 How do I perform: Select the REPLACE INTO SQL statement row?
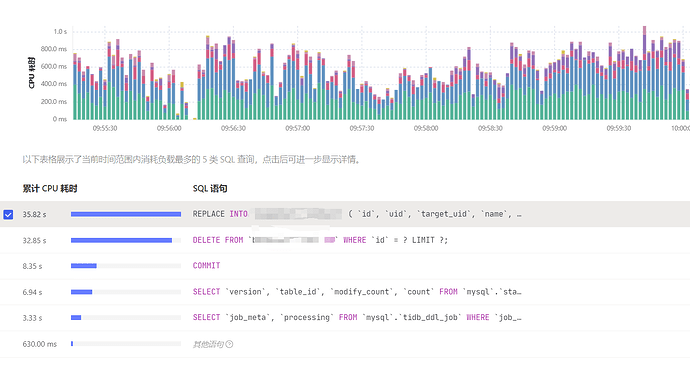(345, 214)
